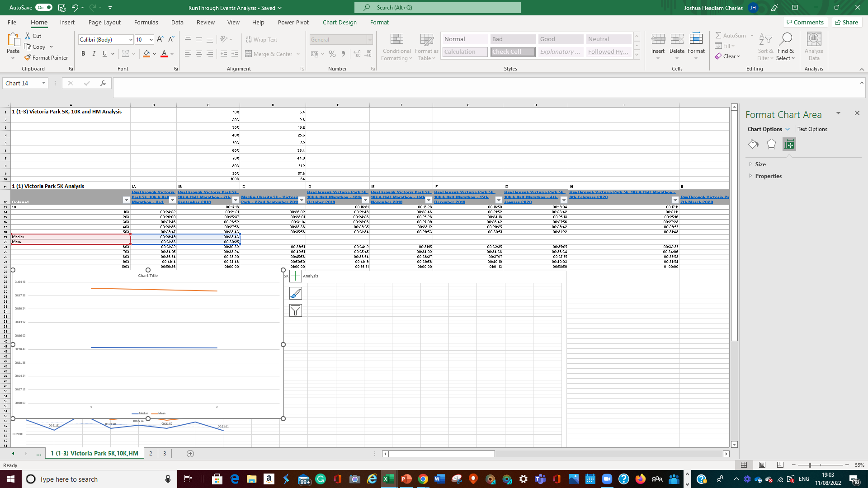Click the Share button
The height and width of the screenshot is (488, 868).
click(847, 22)
